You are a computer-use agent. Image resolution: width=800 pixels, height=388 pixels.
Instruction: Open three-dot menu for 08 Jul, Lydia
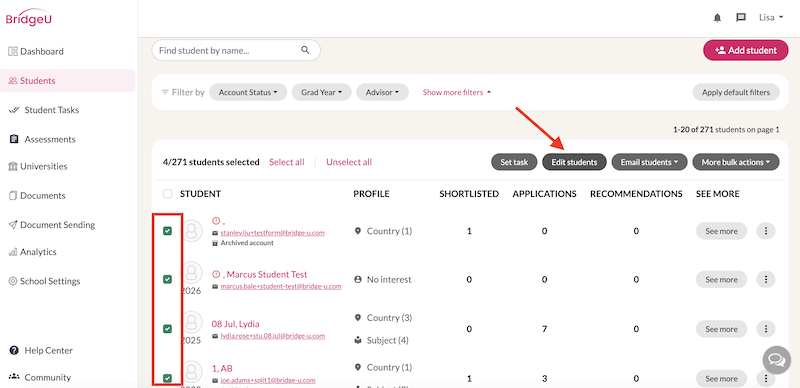click(766, 329)
